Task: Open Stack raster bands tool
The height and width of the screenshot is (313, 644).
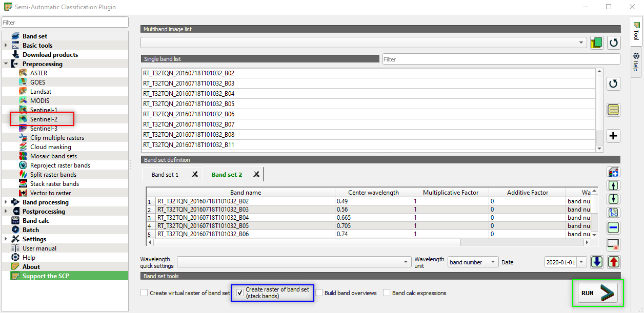Action: point(54,184)
